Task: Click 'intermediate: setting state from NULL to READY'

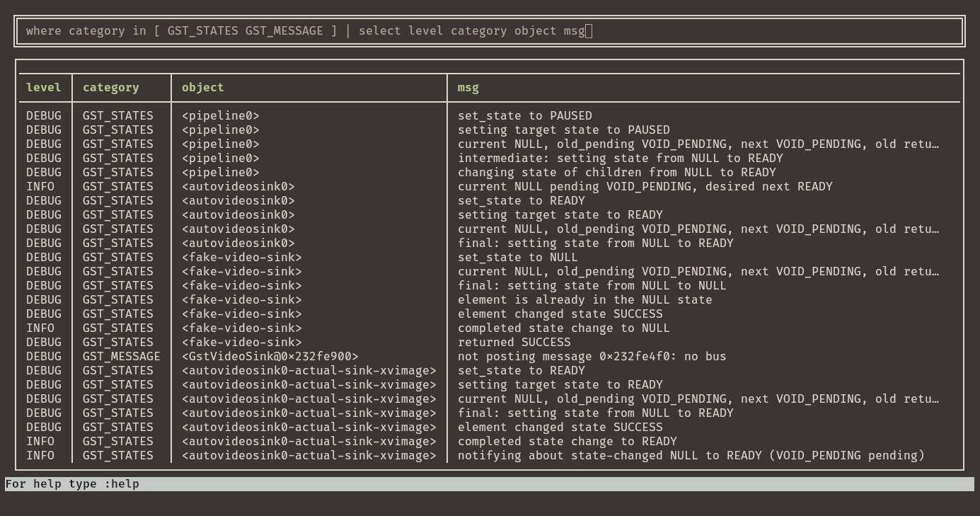Action: tap(621, 159)
